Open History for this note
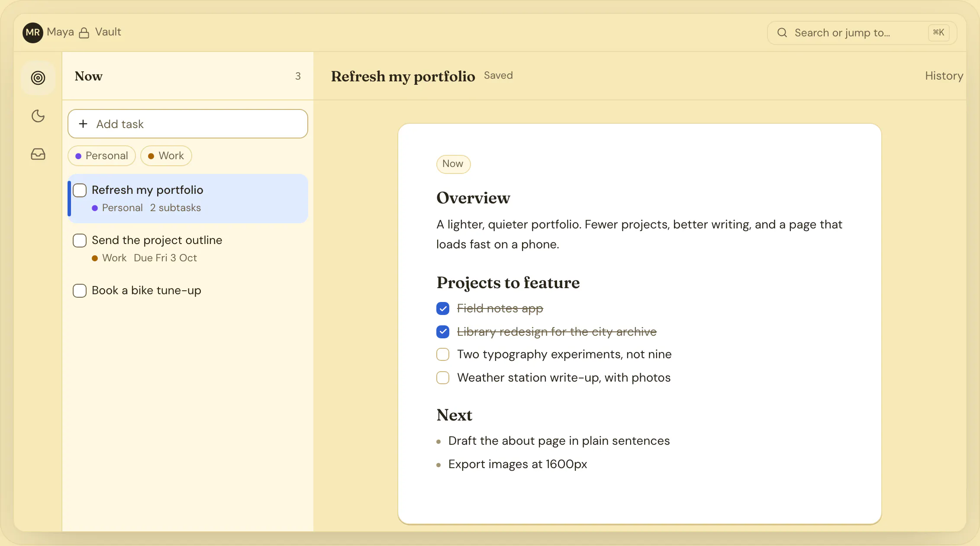The width and height of the screenshot is (980, 546). 944,76
